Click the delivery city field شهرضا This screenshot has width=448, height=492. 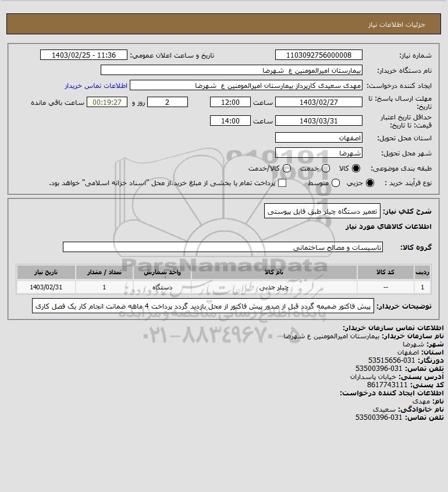tap(318, 153)
